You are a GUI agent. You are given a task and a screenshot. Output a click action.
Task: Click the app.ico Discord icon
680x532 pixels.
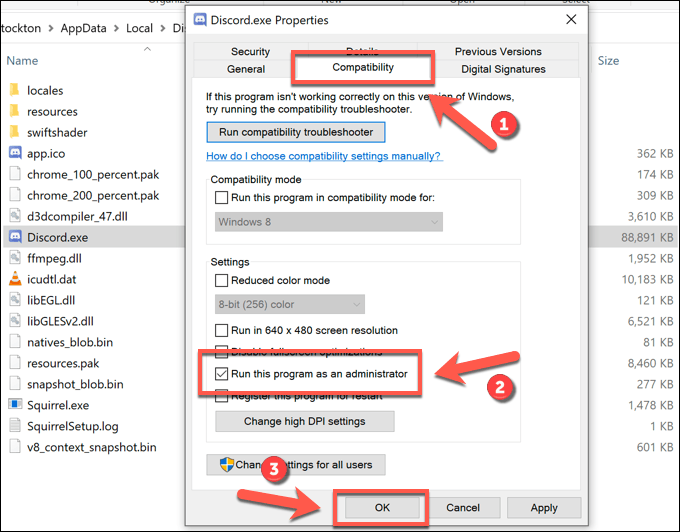pos(15,153)
